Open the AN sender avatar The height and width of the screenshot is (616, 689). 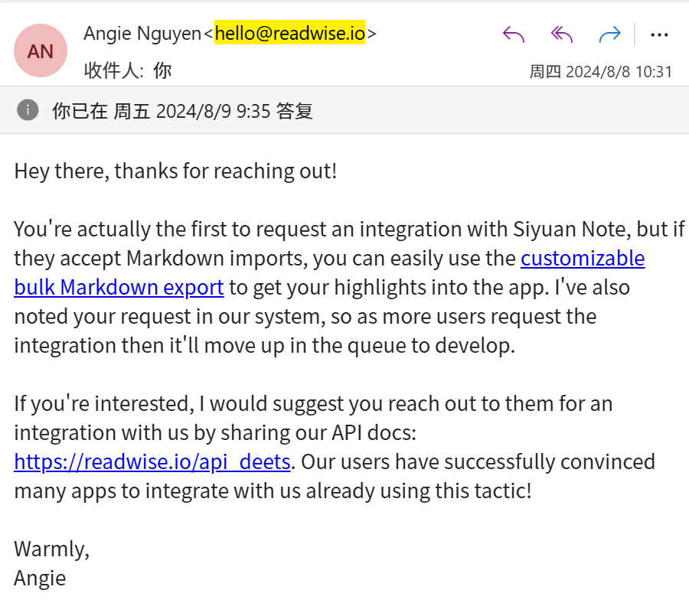[x=41, y=51]
